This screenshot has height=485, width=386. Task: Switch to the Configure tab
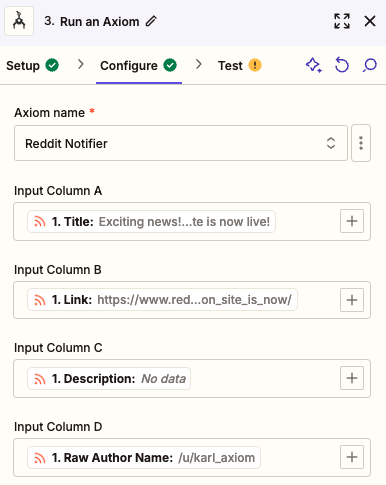(139, 65)
